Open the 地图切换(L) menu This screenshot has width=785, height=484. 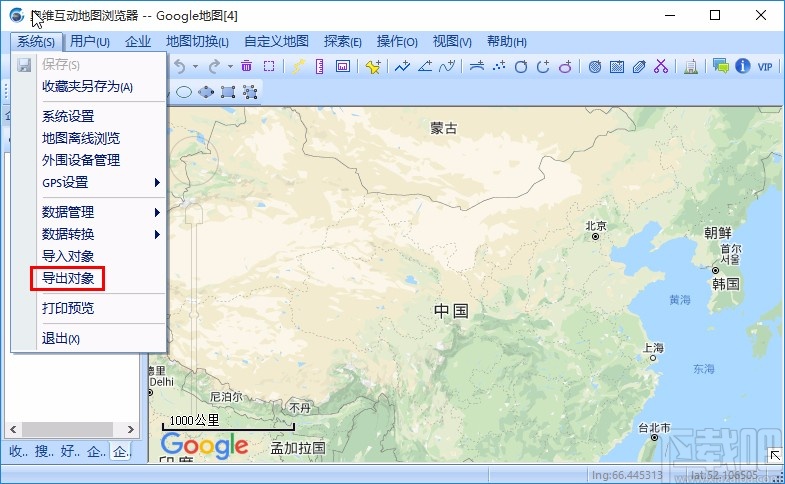point(197,42)
